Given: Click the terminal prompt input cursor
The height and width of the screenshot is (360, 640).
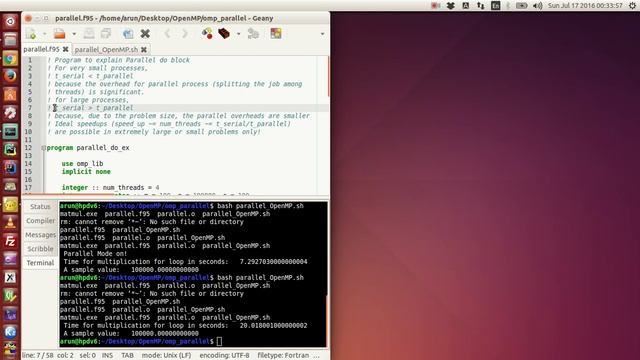Looking at the screenshot, I should pyautogui.click(x=219, y=341).
